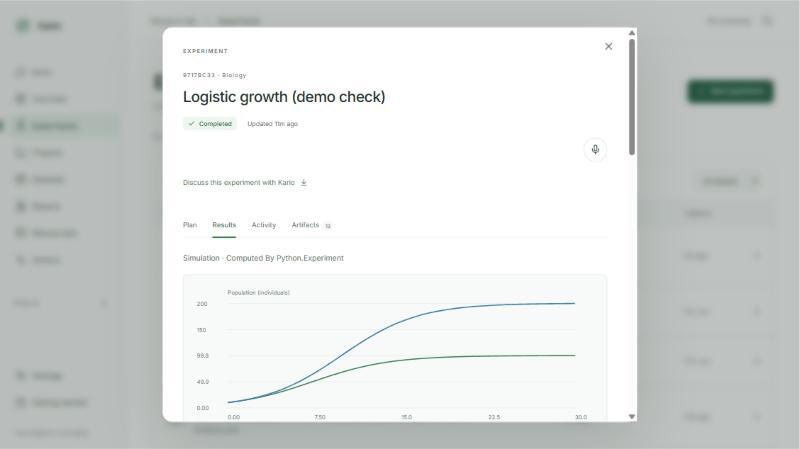Screen dimensions: 800x449
Task: Click the microphone voice input icon
Action: click(x=595, y=149)
